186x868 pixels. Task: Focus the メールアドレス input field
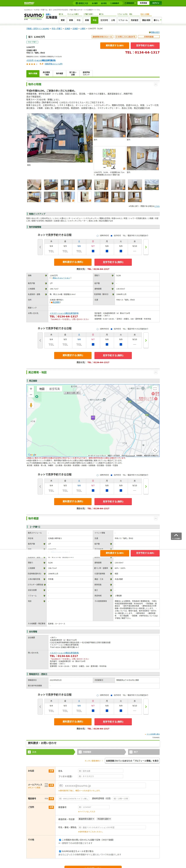click(x=102, y=785)
